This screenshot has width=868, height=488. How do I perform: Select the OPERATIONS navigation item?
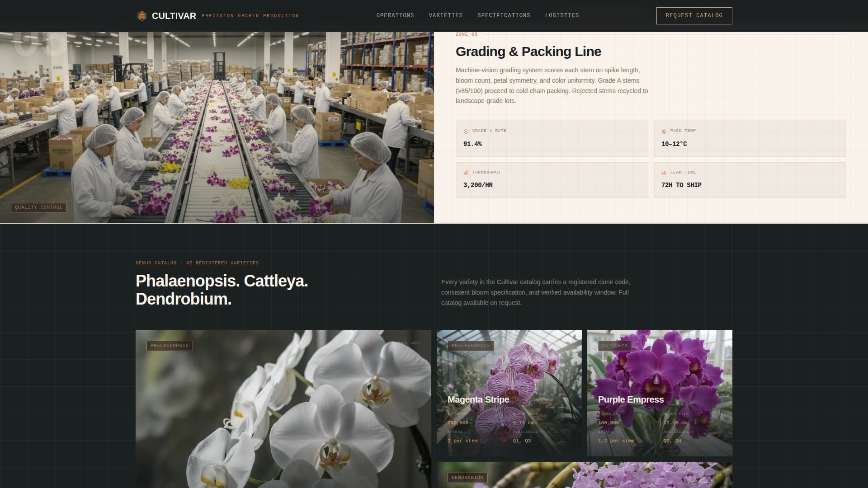pyautogui.click(x=395, y=15)
